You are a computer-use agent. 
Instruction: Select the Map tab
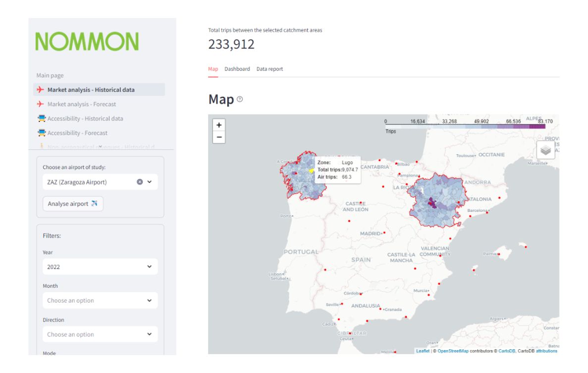coord(213,69)
